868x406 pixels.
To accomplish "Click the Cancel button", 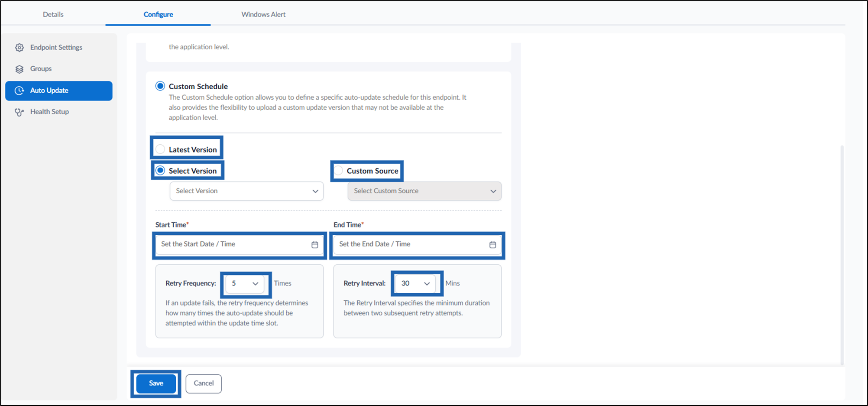I will pyautogui.click(x=204, y=383).
